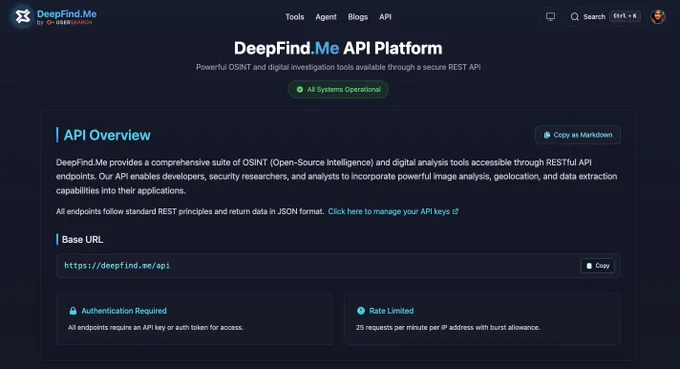
Task: Click the API Overview heading
Action: (107, 135)
